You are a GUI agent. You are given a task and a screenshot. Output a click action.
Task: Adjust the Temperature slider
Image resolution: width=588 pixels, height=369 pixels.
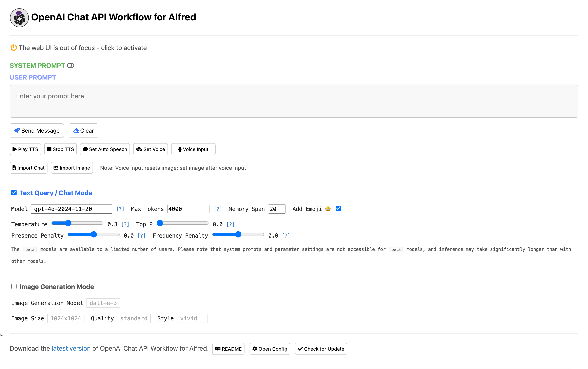coord(68,223)
